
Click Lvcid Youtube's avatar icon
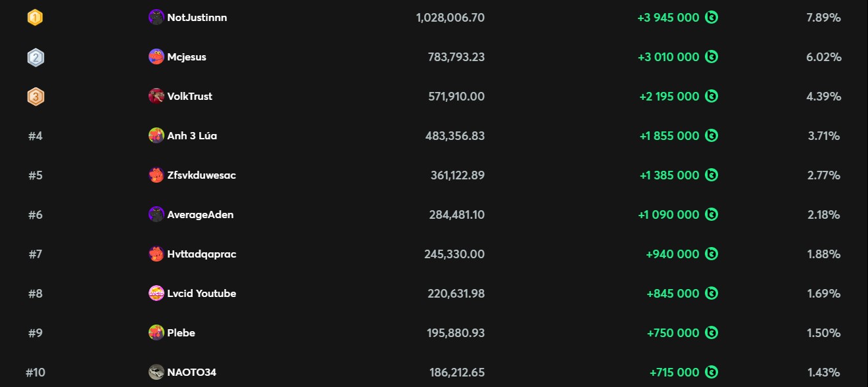tap(156, 294)
